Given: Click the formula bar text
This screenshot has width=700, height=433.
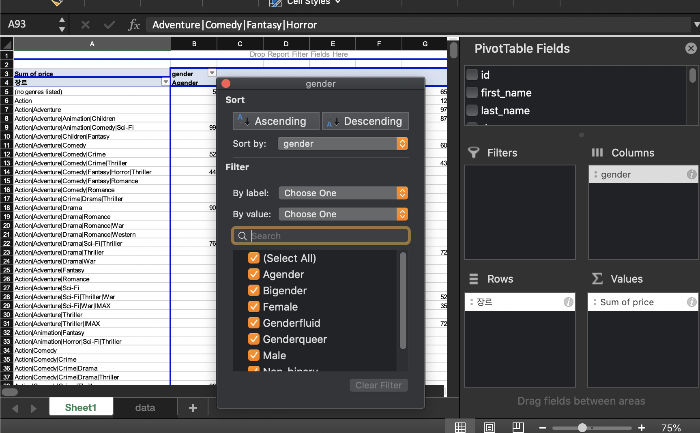Looking at the screenshot, I should pos(234,25).
